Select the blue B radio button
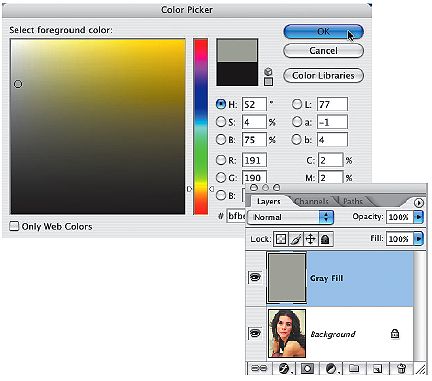The image size is (432, 381). [221, 195]
